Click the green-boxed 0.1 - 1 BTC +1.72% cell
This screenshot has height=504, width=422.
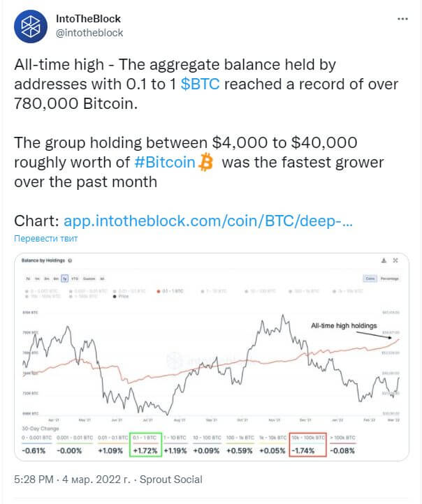(x=145, y=445)
